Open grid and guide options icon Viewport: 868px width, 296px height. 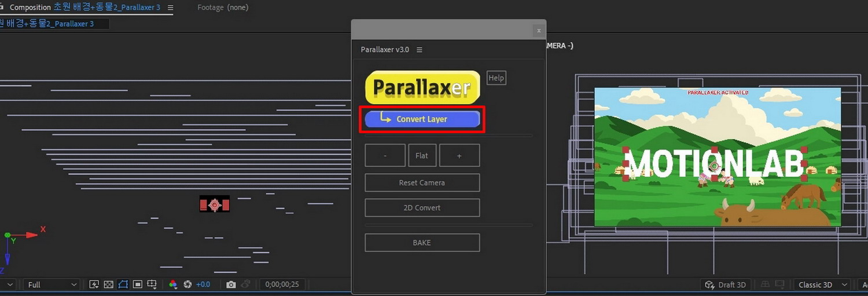(x=152, y=284)
